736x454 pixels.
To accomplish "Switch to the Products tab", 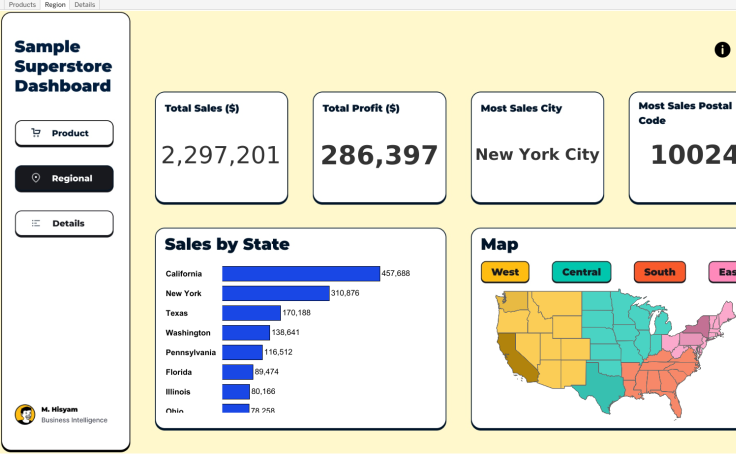I will 22,5.
